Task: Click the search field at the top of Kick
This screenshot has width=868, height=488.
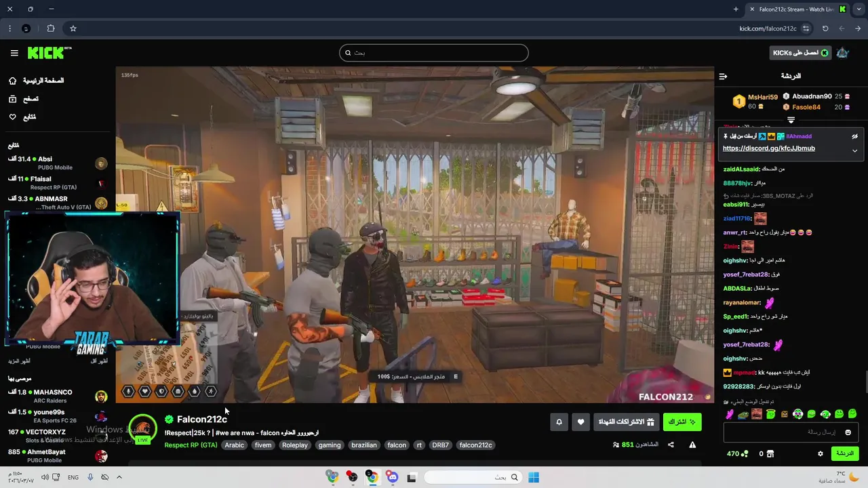Action: [x=434, y=53]
